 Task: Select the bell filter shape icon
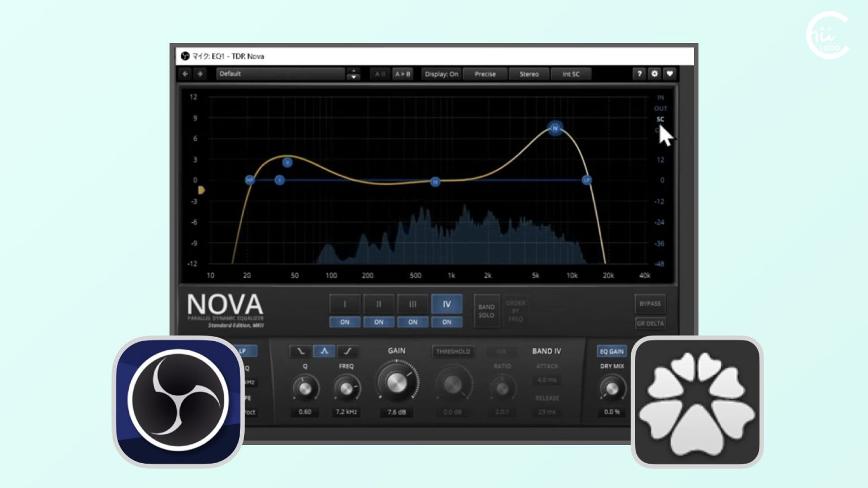click(x=324, y=351)
